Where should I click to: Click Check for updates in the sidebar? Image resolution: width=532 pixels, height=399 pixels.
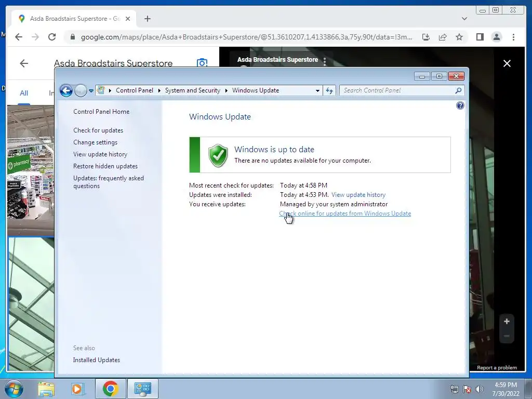(x=98, y=130)
